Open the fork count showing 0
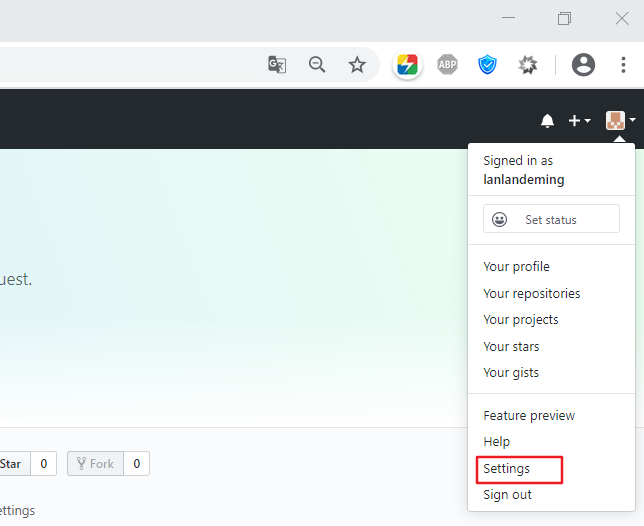644x526 pixels. coord(137,464)
